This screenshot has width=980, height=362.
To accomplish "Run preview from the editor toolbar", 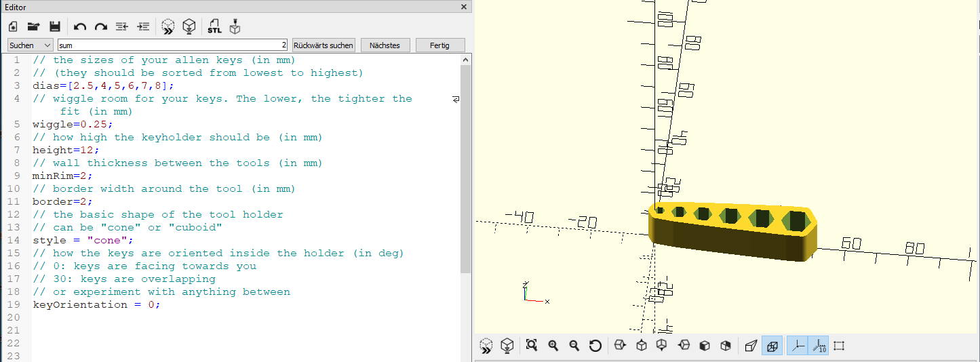I will click(x=168, y=27).
